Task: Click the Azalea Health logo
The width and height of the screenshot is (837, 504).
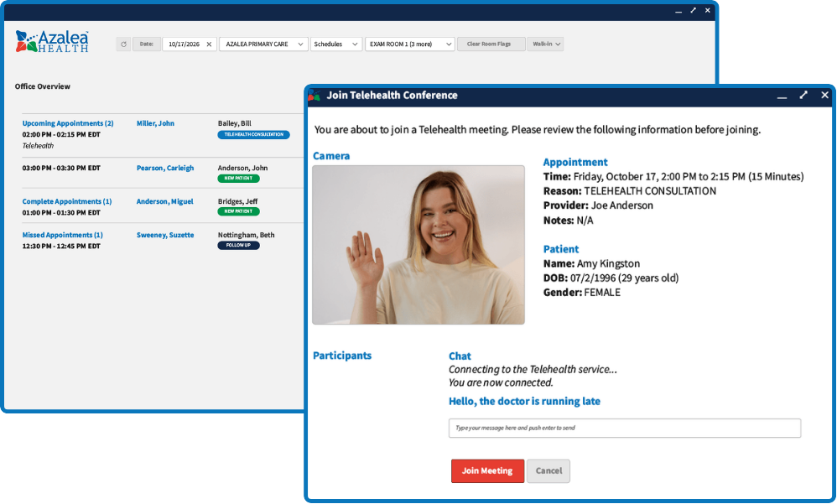Action: 52,42
